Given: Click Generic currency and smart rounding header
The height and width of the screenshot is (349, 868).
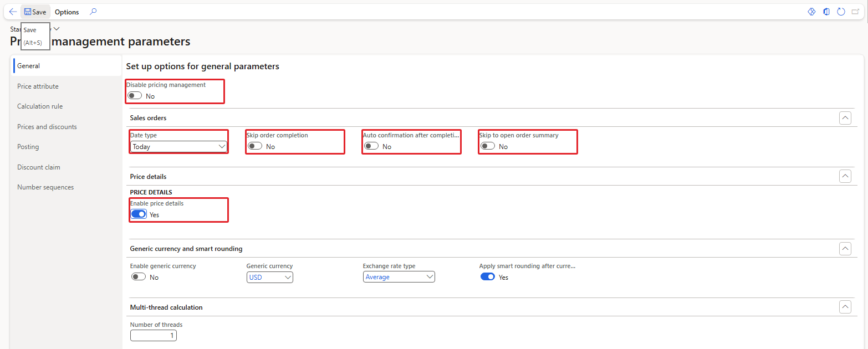Looking at the screenshot, I should pos(186,249).
